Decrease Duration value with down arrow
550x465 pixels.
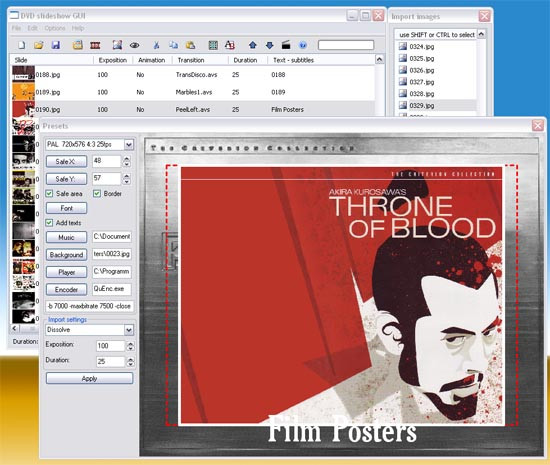(x=130, y=364)
